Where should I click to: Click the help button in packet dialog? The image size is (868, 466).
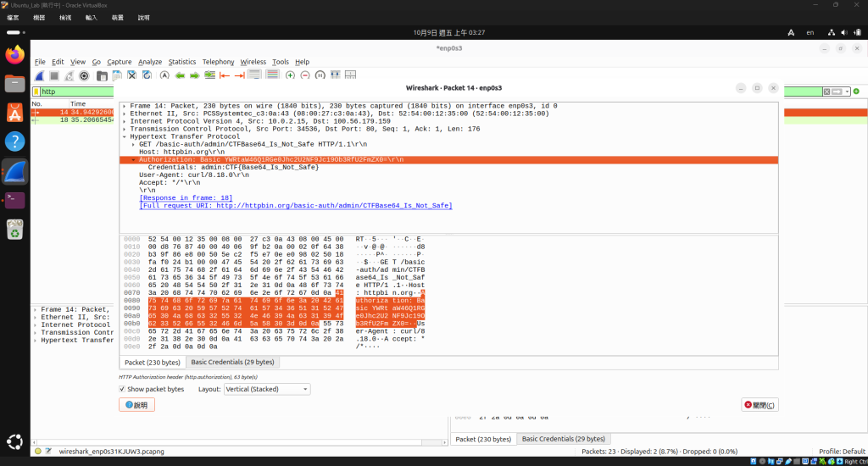[x=136, y=405]
